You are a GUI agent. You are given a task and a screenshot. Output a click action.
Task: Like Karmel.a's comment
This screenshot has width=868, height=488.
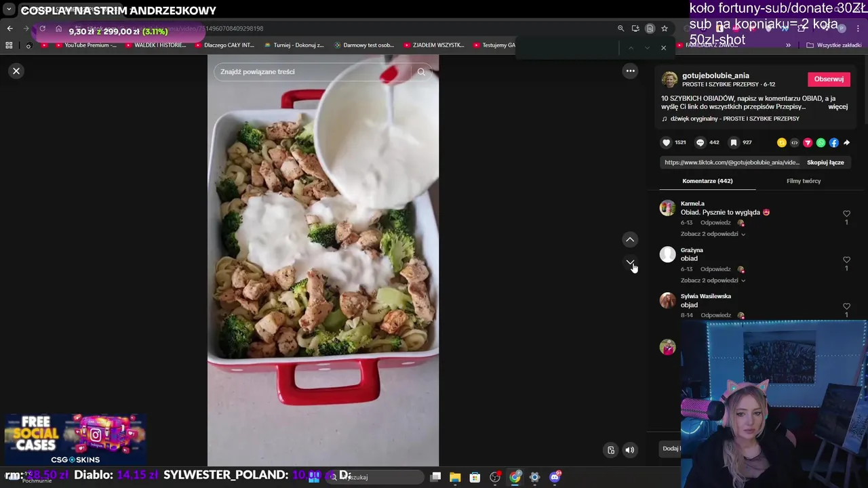[x=846, y=213]
